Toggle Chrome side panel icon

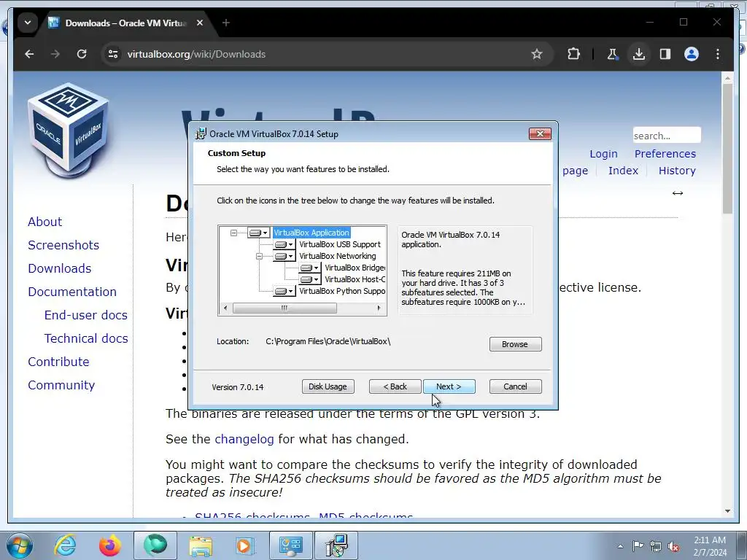[665, 54]
